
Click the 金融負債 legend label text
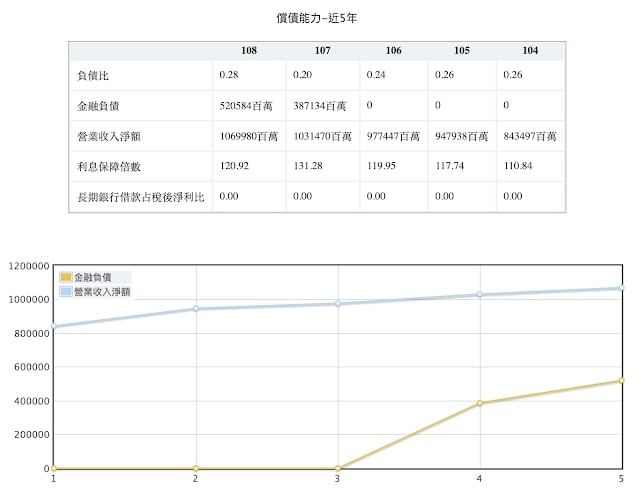coord(93,278)
